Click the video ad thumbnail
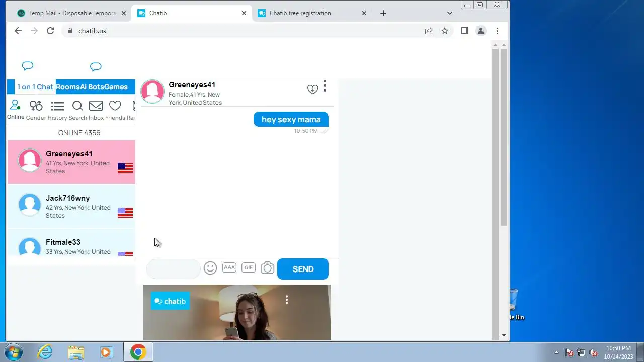This screenshot has width=644, height=362. [x=237, y=312]
